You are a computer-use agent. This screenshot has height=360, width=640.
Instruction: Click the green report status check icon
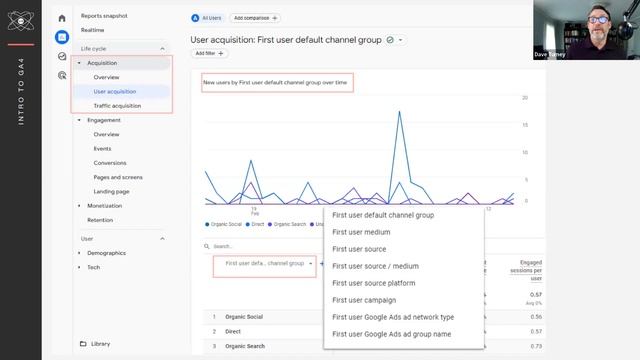[390, 40]
